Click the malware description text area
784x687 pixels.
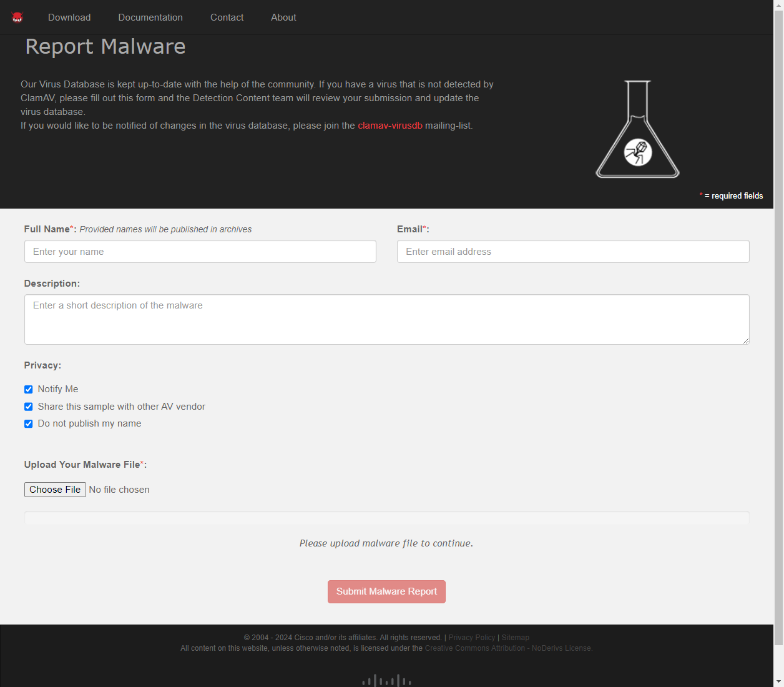(x=386, y=319)
